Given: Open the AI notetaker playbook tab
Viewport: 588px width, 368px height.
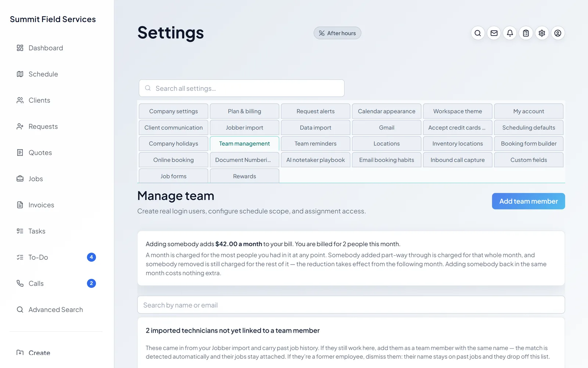Looking at the screenshot, I should [x=316, y=160].
